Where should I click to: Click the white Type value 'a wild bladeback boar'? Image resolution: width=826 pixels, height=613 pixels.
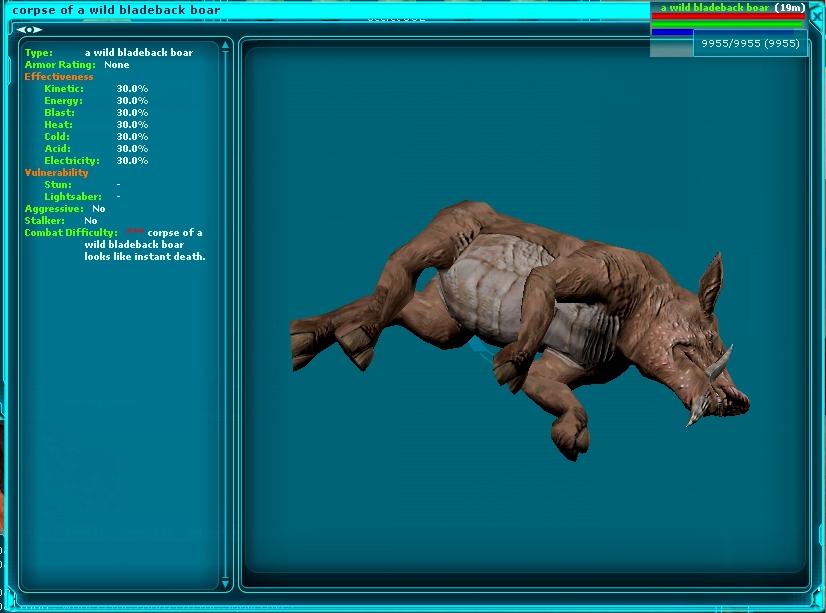[139, 53]
